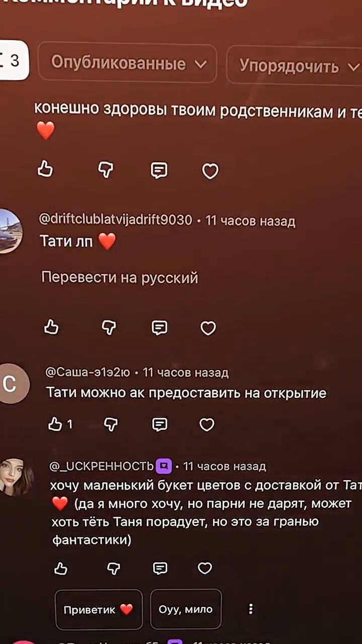Image resolution: width=362 pixels, height=644 pixels.
Task: Thumbs up the Саша-э1э2ю comment
Action: [x=55, y=425]
